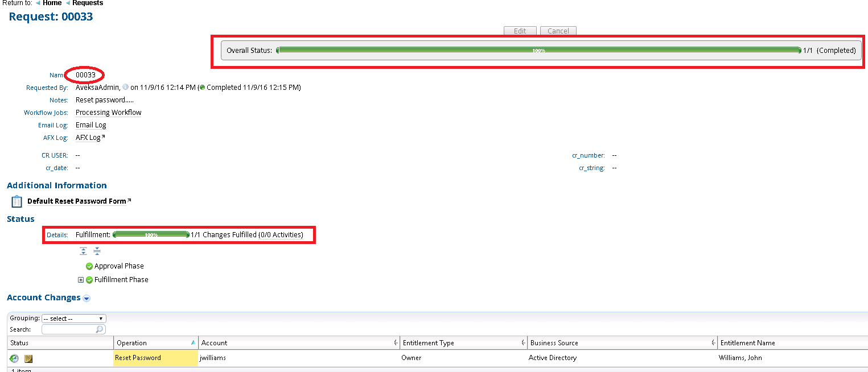
Task: Click the info icon beside AveksaAdmin
Action: coord(125,88)
